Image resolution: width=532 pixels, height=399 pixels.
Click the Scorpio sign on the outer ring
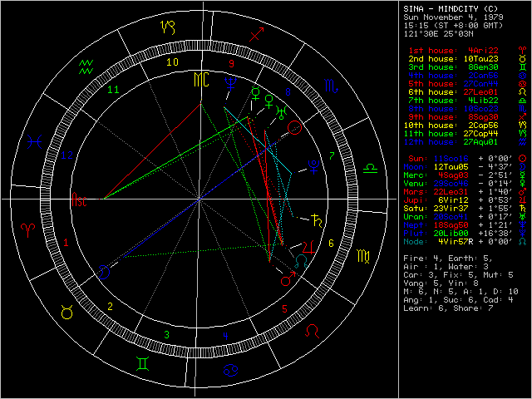pyautogui.click(x=330, y=86)
